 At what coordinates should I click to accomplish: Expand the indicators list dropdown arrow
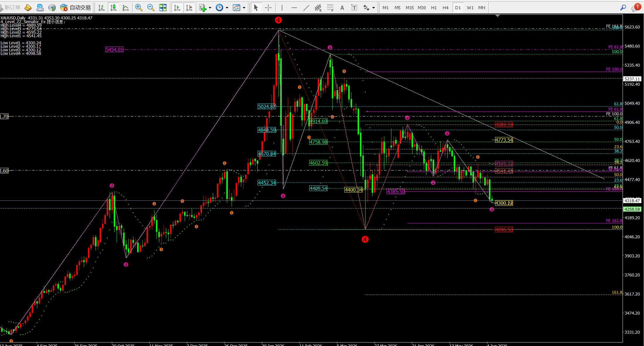pyautogui.click(x=210, y=8)
